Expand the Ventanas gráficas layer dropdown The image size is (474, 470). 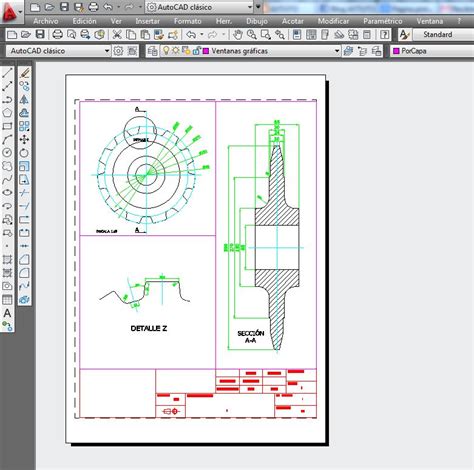337,51
